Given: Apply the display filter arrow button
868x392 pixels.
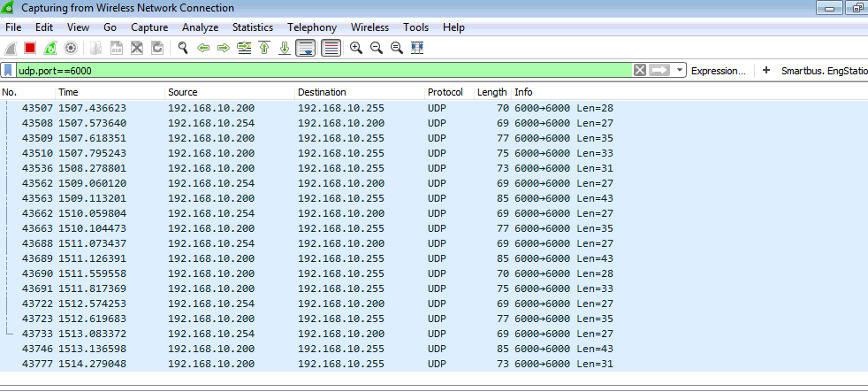Looking at the screenshot, I should coord(659,71).
